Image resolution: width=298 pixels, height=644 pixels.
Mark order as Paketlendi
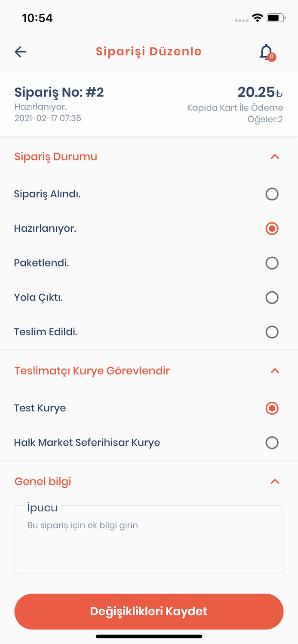click(272, 263)
